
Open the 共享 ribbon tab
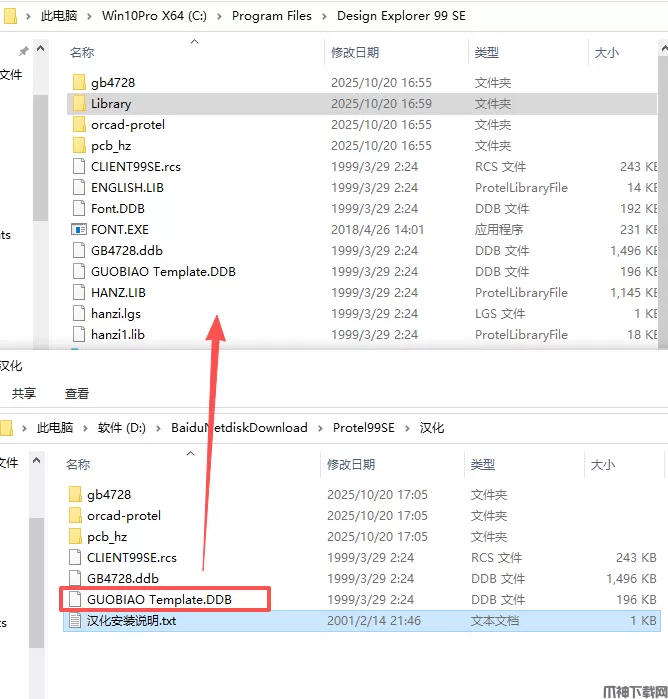24,393
